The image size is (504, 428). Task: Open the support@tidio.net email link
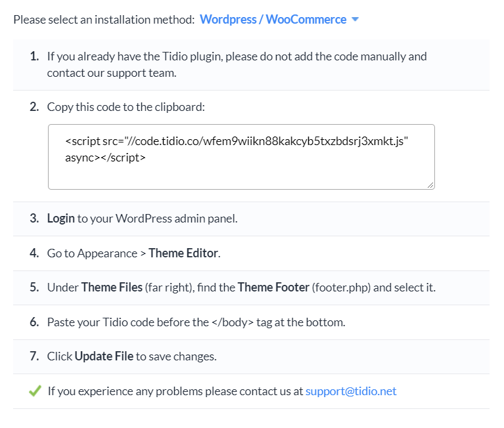tap(351, 391)
